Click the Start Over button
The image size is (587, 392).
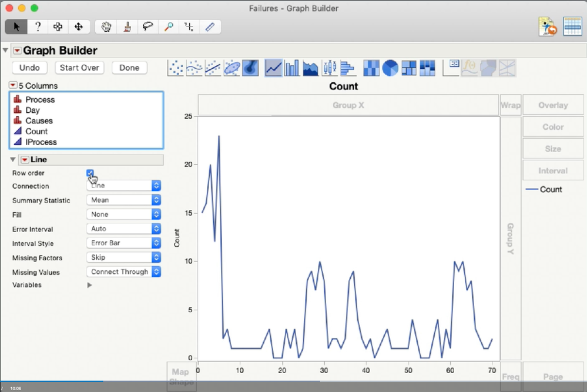pyautogui.click(x=79, y=68)
